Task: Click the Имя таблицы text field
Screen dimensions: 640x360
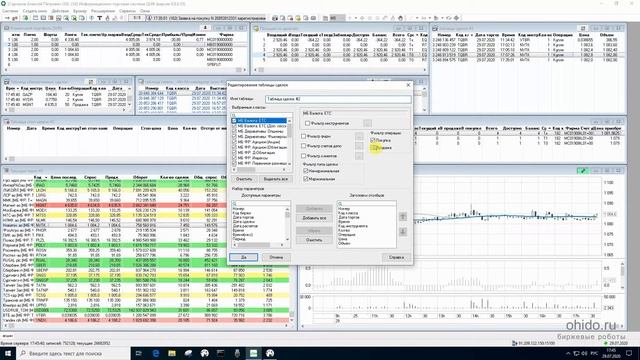Action: 338,99
